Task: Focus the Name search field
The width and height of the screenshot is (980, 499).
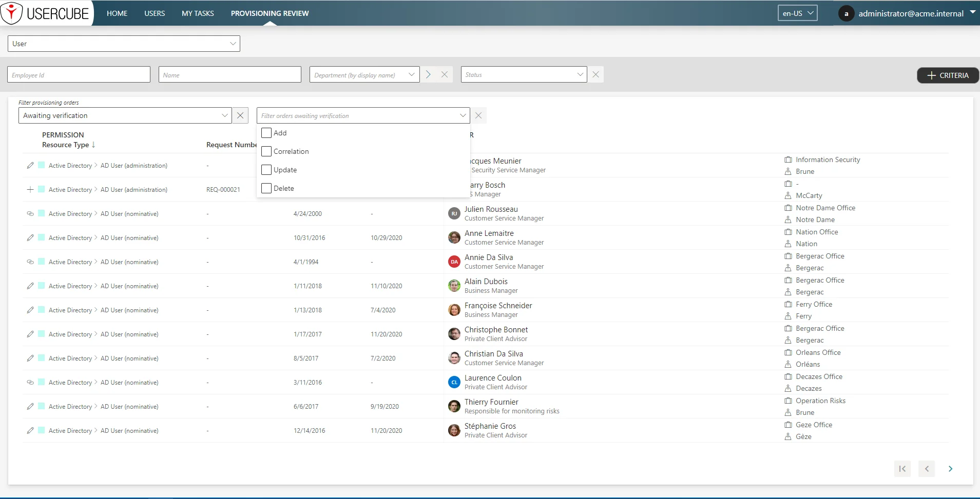Action: [x=229, y=75]
